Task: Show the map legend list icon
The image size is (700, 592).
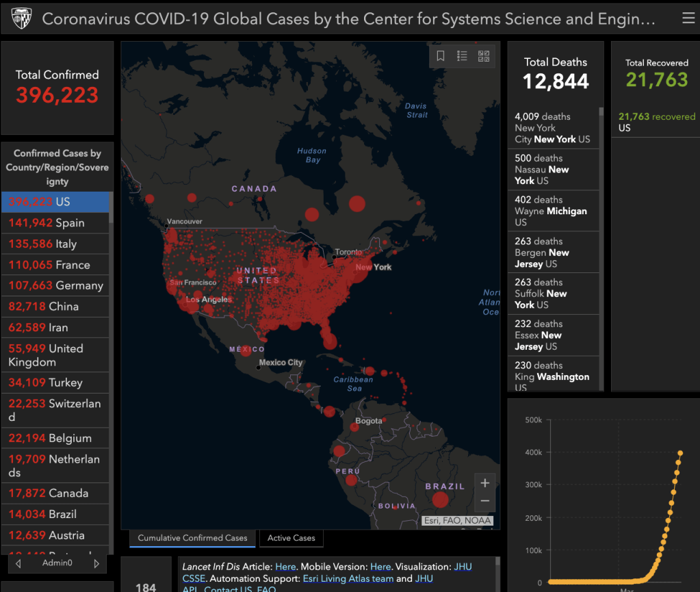Action: tap(462, 56)
